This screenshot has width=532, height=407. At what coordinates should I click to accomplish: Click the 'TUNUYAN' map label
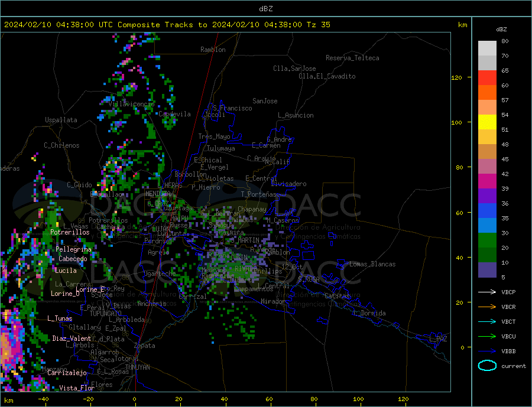[x=137, y=367]
